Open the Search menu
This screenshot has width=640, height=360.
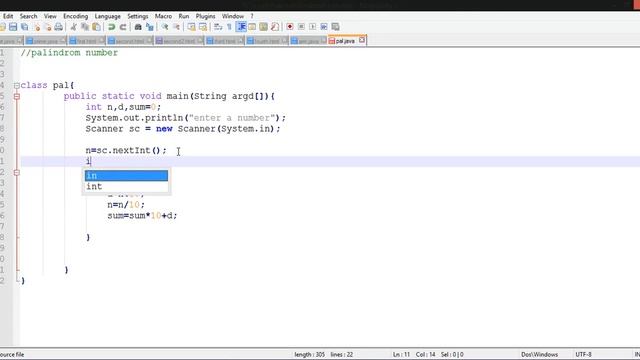[29, 16]
